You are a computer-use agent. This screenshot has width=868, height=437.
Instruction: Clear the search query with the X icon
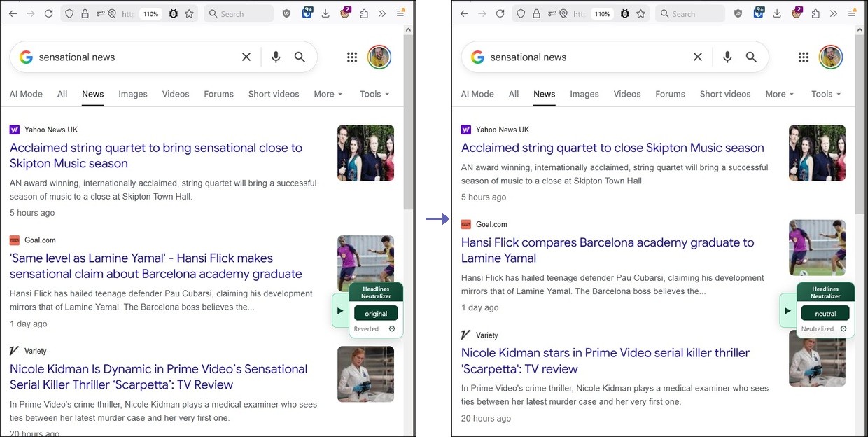point(246,57)
